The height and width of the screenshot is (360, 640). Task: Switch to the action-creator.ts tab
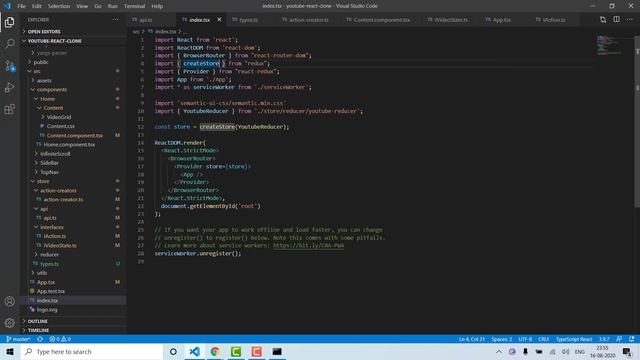(309, 20)
